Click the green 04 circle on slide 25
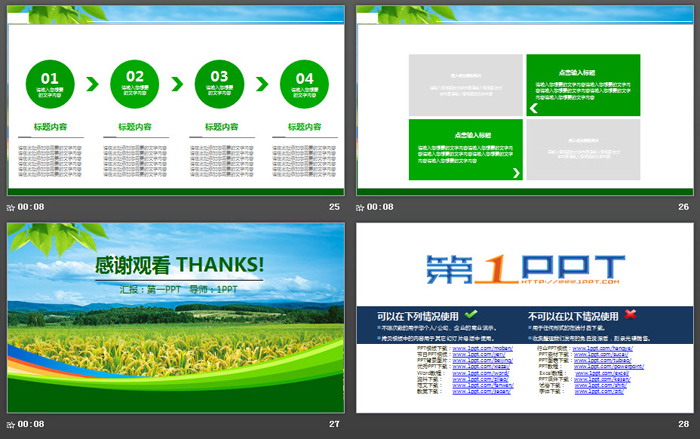Viewport: 700px width, 439px height. point(305,83)
